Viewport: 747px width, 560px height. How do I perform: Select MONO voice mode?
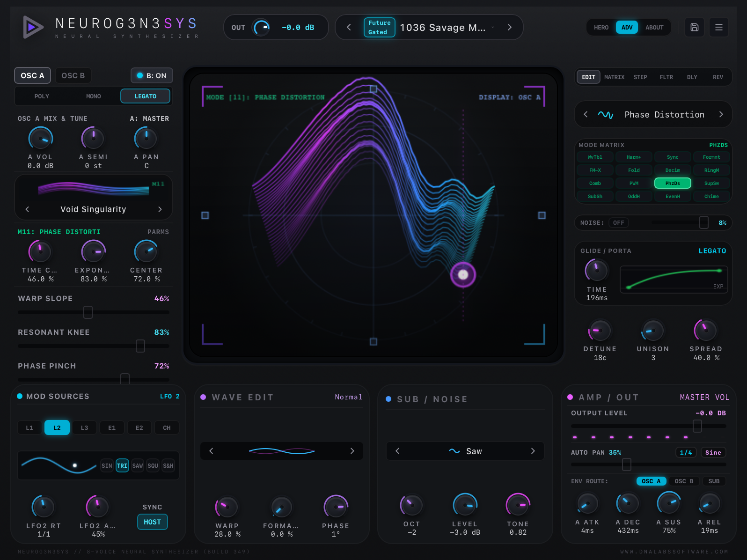[94, 96]
